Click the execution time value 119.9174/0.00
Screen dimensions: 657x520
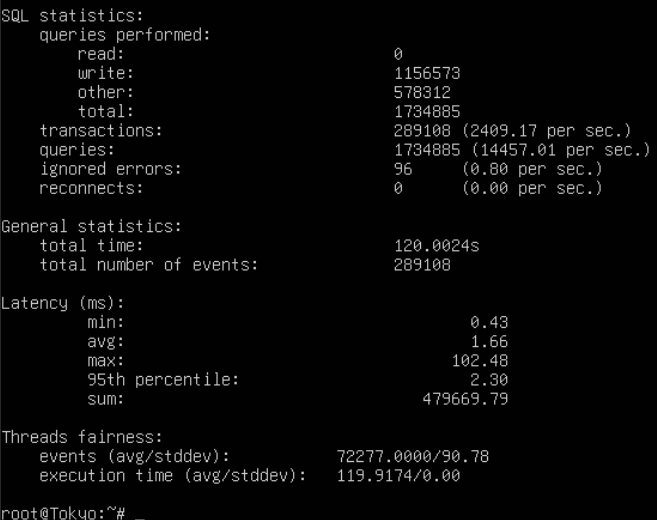(398, 475)
